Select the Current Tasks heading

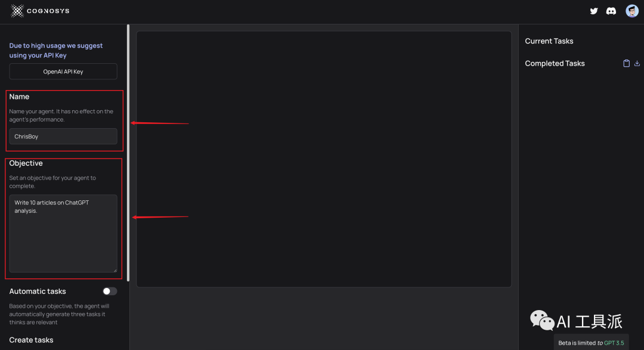(549, 41)
